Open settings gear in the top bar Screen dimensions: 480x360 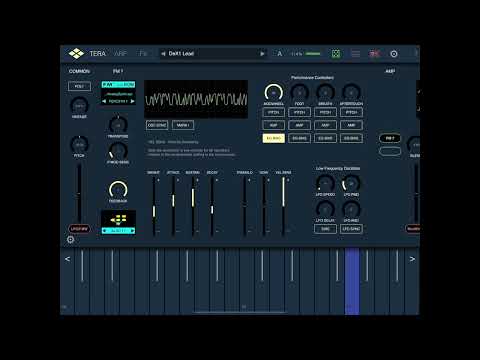pos(394,54)
